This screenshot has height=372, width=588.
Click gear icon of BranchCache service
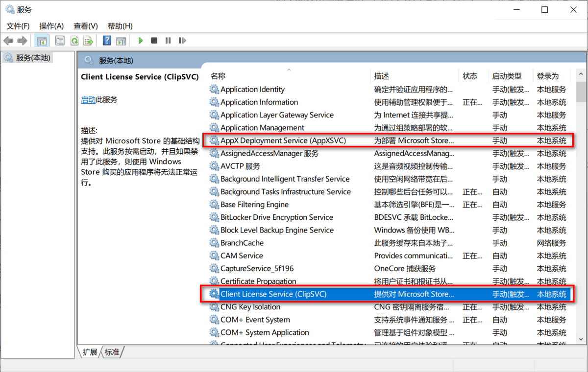pyautogui.click(x=214, y=243)
